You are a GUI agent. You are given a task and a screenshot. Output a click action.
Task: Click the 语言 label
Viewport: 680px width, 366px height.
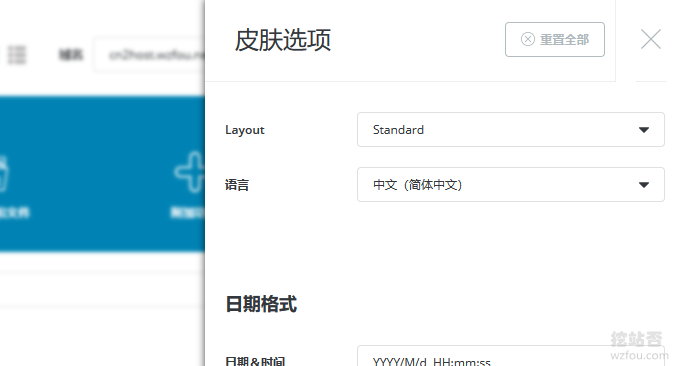[237, 185]
